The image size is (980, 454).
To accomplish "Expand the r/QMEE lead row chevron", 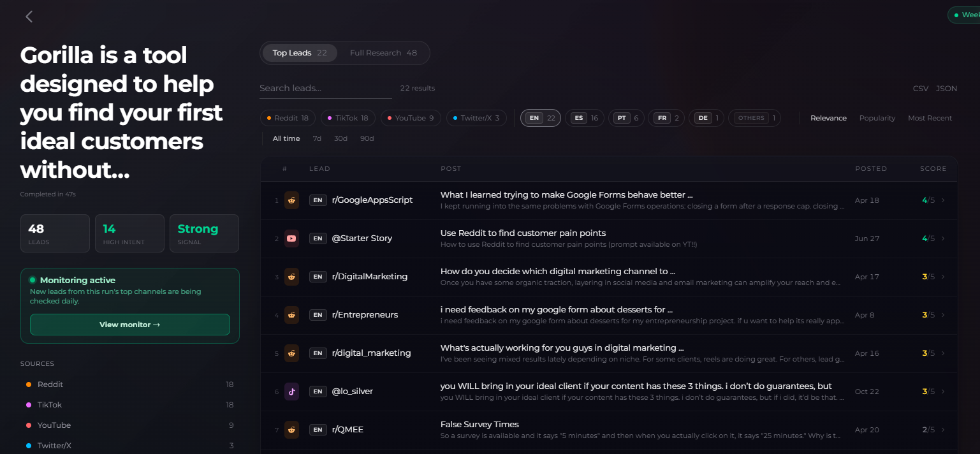I will pos(943,430).
